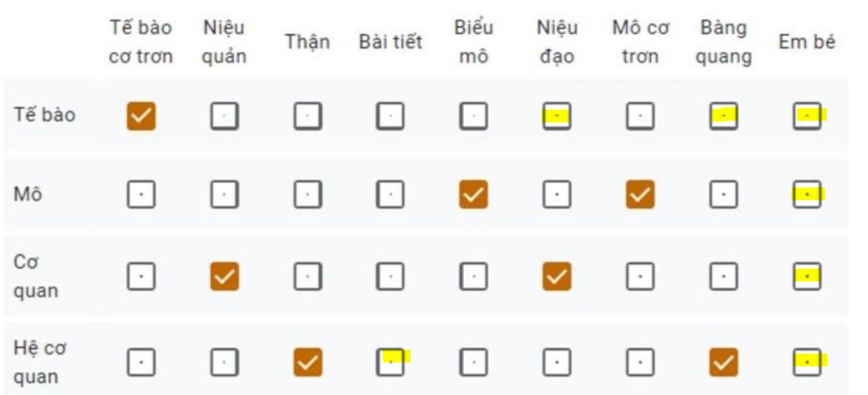Uncheck Cơ quan row under Niệu đạo
The image size is (868, 395).
[x=557, y=276]
